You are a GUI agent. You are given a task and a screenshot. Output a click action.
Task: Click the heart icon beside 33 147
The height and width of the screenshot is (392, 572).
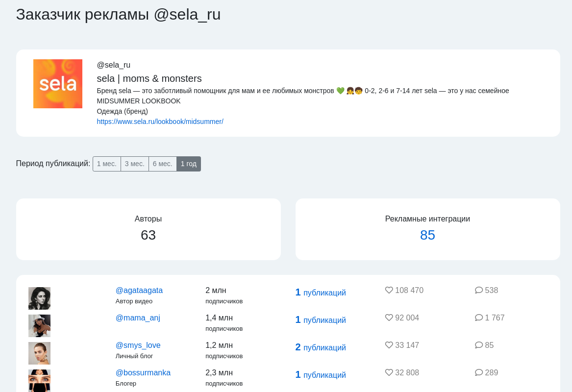click(389, 345)
